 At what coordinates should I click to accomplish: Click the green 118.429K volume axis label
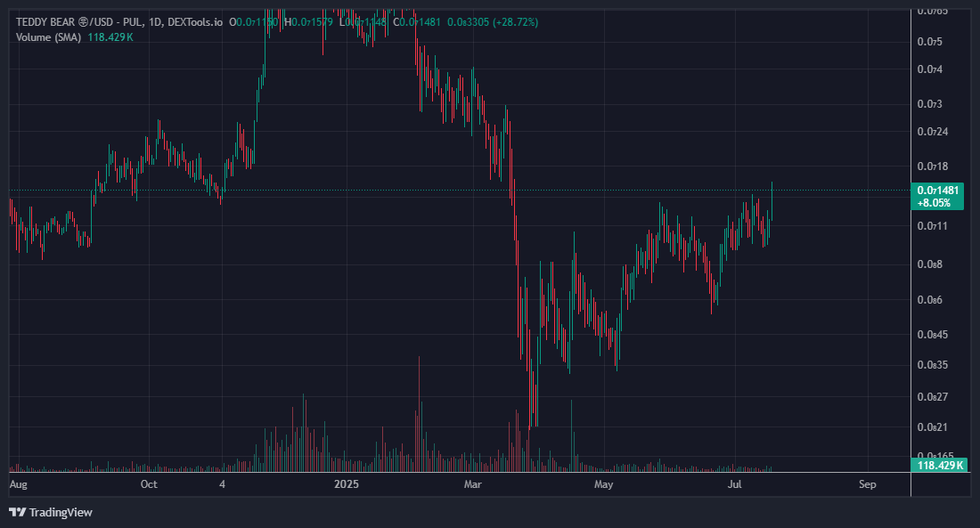939,465
